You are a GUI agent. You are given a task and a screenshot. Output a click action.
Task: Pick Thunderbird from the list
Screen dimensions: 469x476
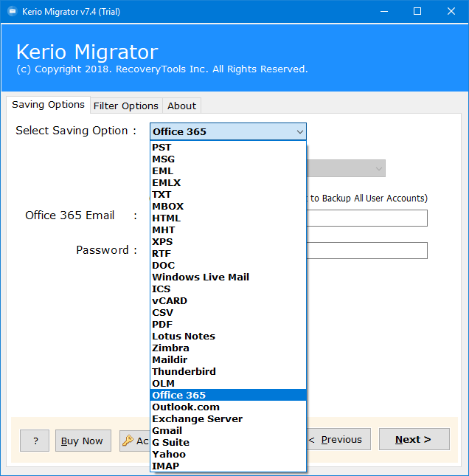click(228, 372)
